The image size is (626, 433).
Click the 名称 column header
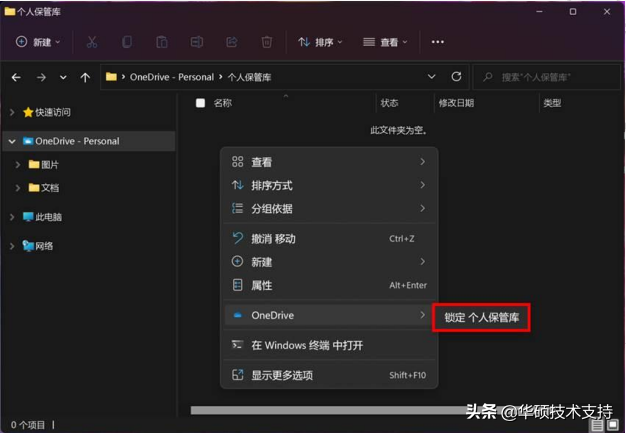pos(222,103)
